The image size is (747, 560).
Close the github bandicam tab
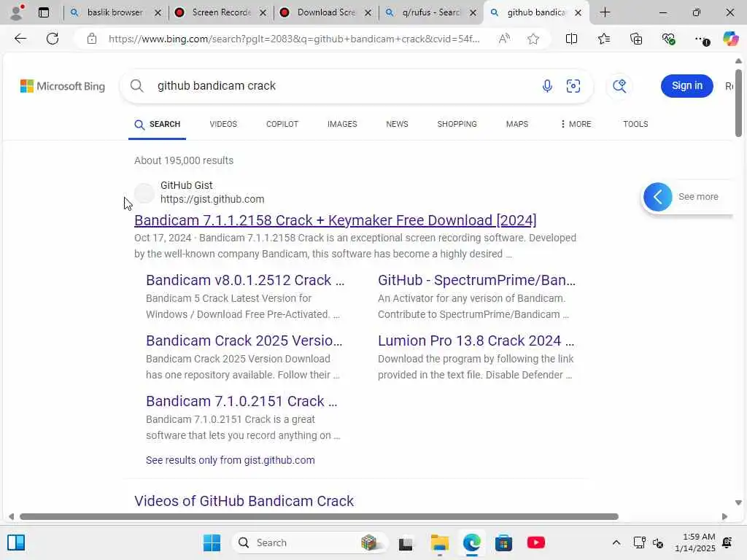[578, 13]
